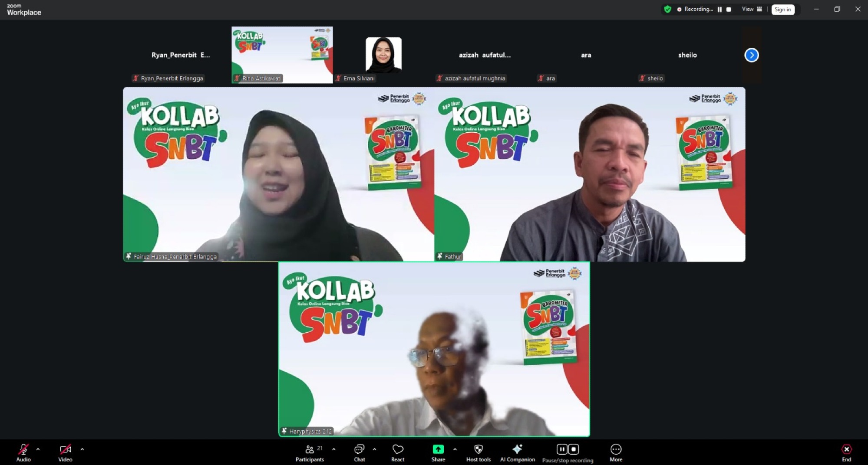Image resolution: width=868 pixels, height=465 pixels.
Task: Click the green Share icon
Action: click(438, 449)
